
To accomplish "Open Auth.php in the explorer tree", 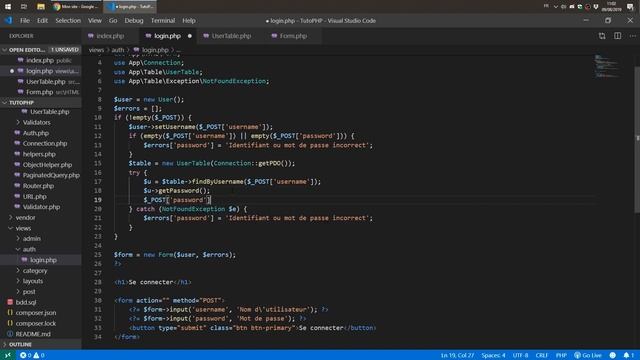I will tap(36, 133).
